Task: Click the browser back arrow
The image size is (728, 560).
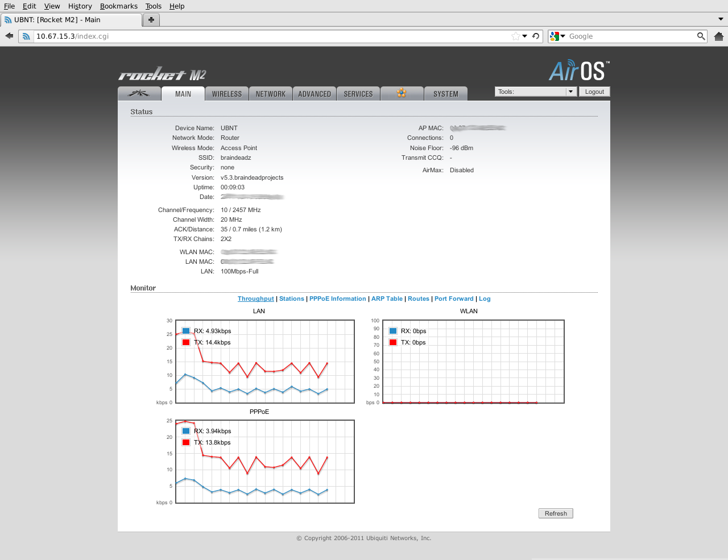Action: [9, 36]
